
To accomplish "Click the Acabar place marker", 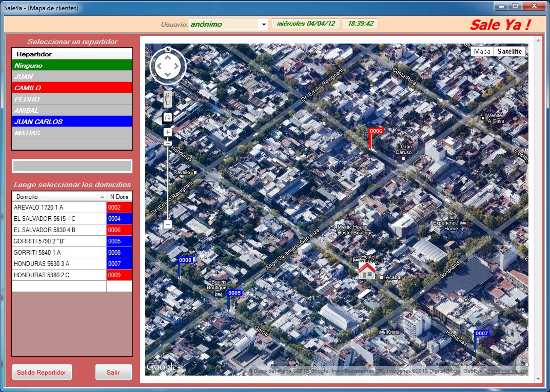I will click(382, 277).
